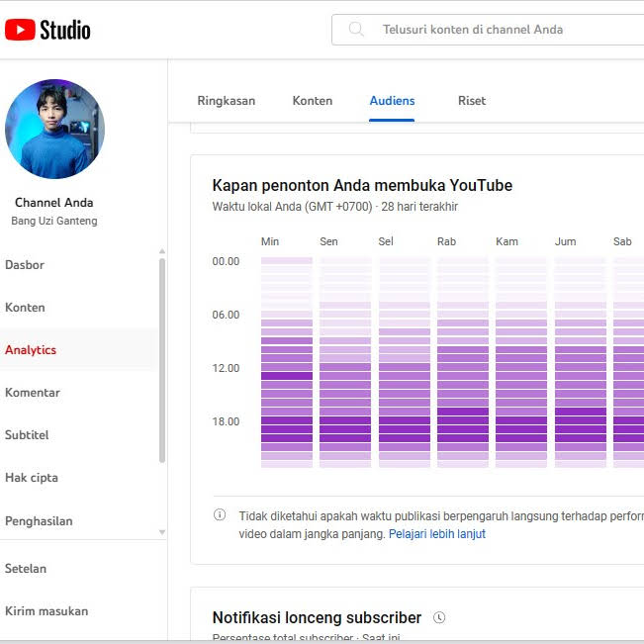The height and width of the screenshot is (644, 644).
Task: Go to Penghasilan in sidebar
Action: (x=39, y=521)
